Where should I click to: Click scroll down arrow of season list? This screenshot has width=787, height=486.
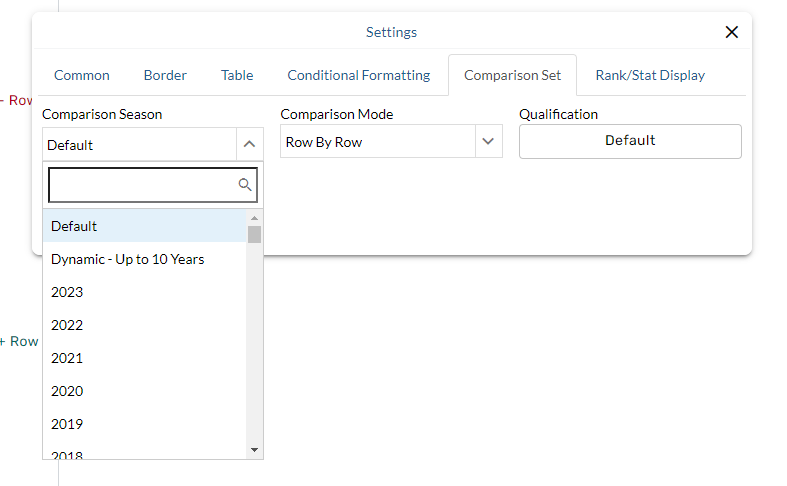click(x=254, y=450)
